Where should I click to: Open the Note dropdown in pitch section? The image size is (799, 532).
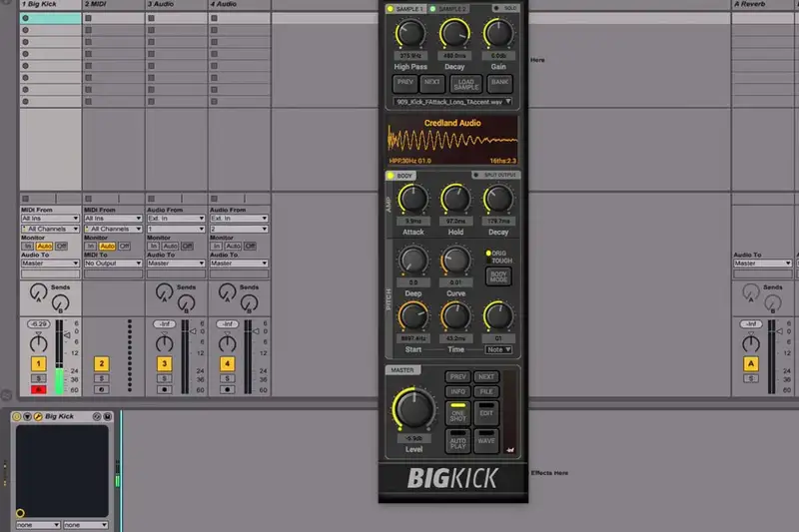point(498,349)
